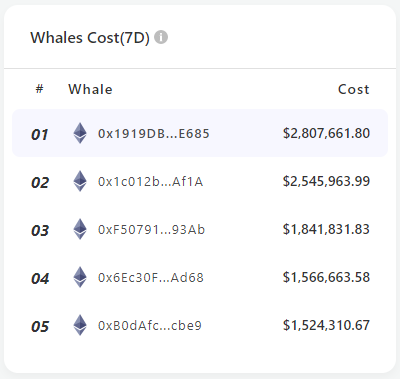Select the cost value $2,807,661.80

coord(326,133)
